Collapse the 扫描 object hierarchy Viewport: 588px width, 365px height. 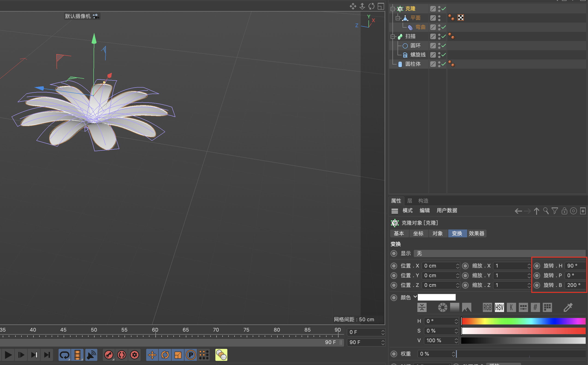coord(393,36)
